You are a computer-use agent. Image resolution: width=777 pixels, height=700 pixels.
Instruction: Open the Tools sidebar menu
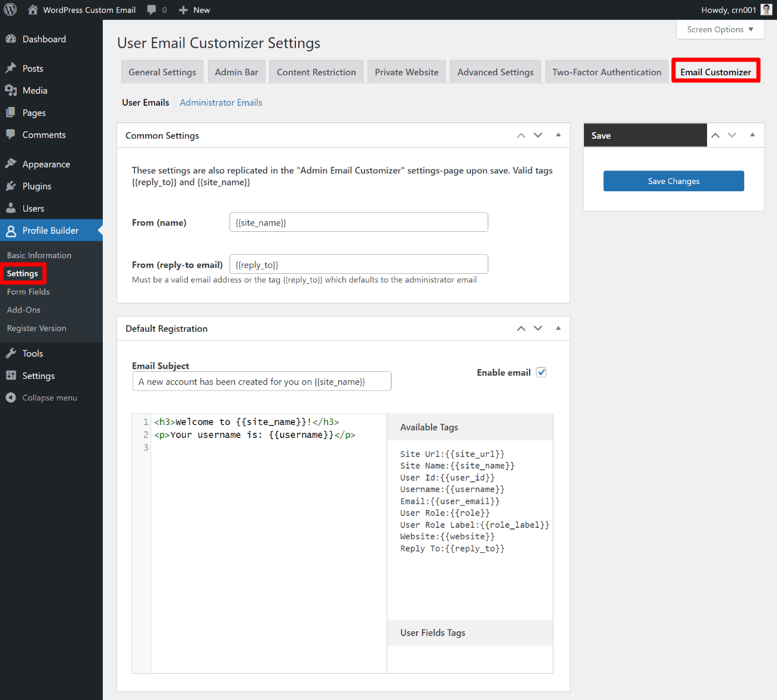point(32,353)
